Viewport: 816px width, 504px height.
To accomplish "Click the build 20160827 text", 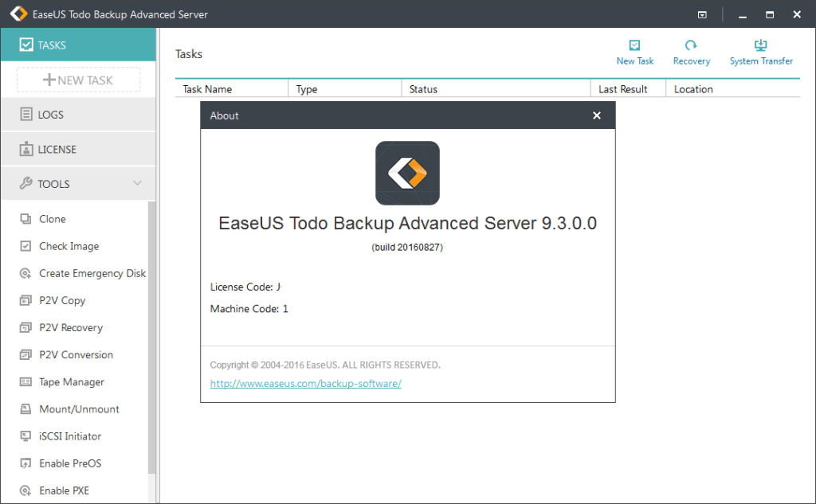I will tap(407, 247).
